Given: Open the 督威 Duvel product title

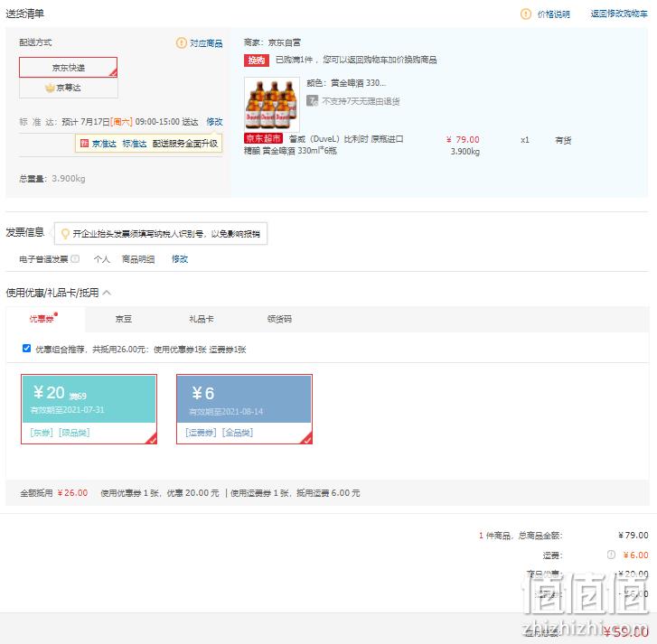Looking at the screenshot, I should tap(324, 145).
